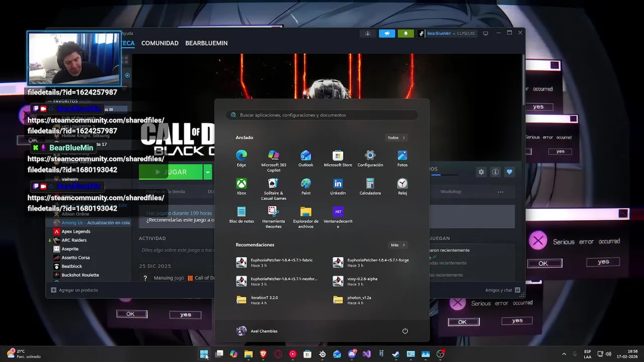Open Explorador de archivos pinned app

pyautogui.click(x=306, y=218)
